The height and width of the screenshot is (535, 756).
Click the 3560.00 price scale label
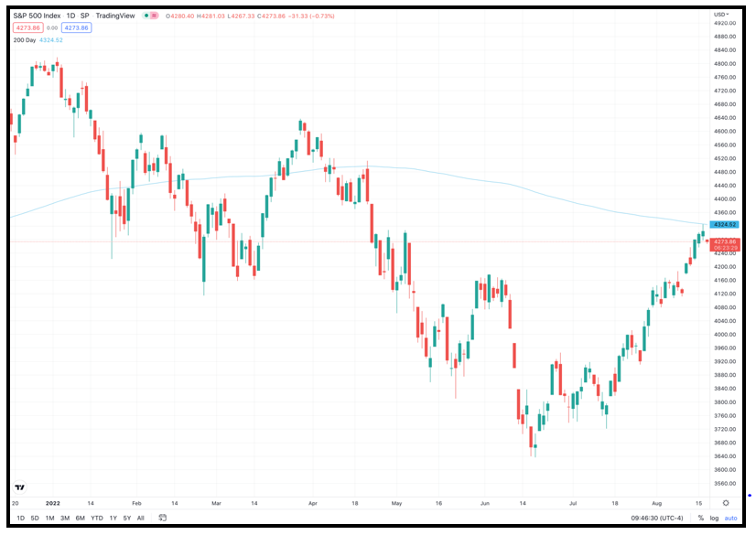point(725,484)
